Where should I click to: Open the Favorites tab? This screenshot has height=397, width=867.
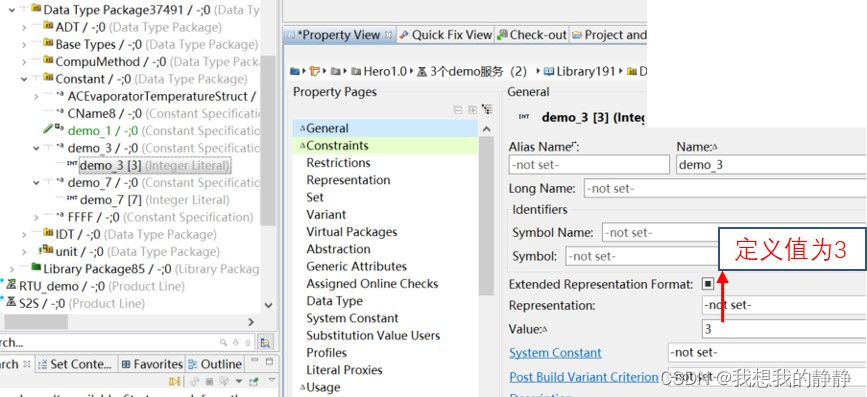pos(152,364)
